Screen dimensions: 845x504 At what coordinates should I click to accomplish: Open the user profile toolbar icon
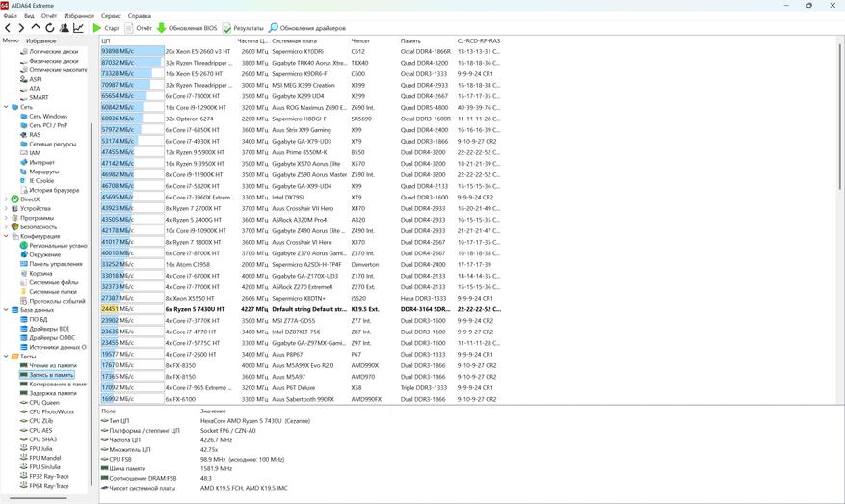point(65,28)
